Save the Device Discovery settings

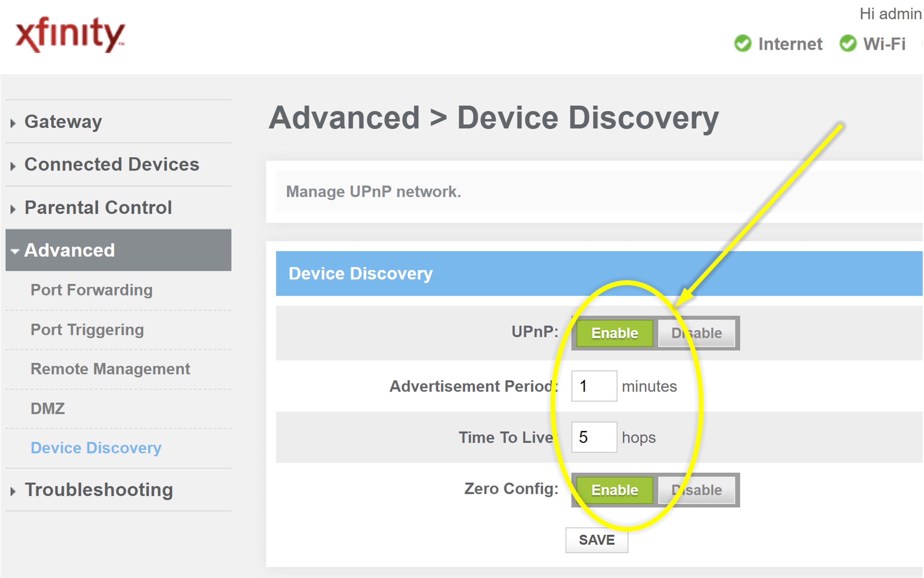pos(597,540)
